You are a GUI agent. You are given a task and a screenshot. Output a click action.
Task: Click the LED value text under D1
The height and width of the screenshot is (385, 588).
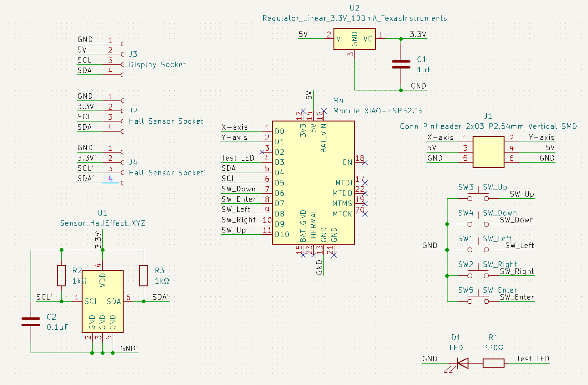457,348
